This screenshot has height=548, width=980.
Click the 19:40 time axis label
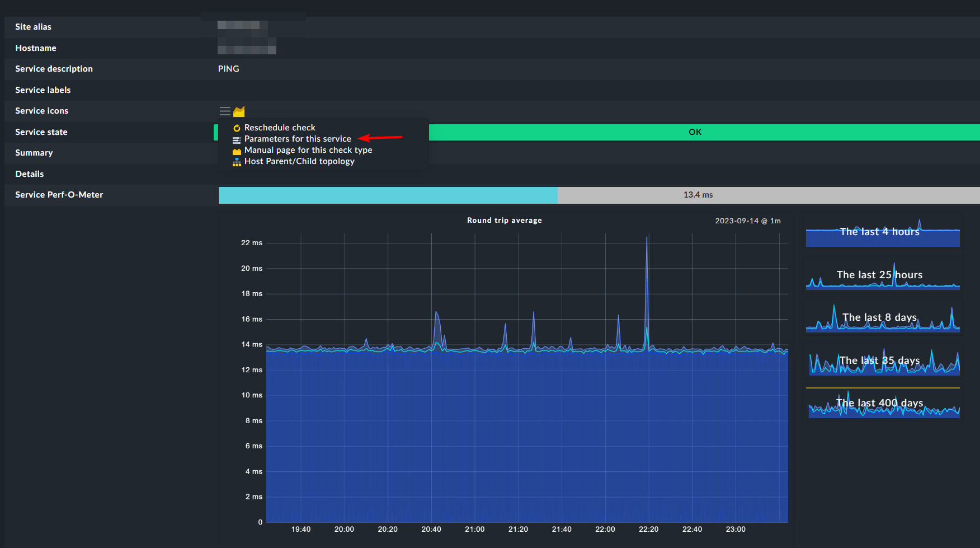point(301,530)
